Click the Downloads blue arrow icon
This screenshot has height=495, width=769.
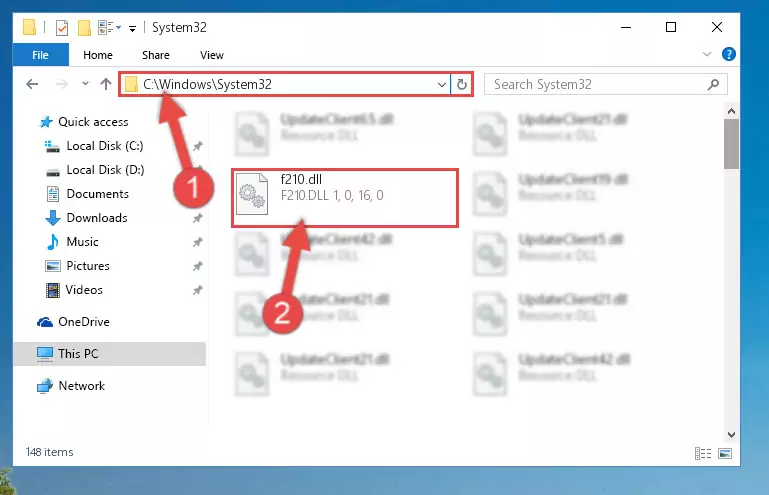pos(52,218)
